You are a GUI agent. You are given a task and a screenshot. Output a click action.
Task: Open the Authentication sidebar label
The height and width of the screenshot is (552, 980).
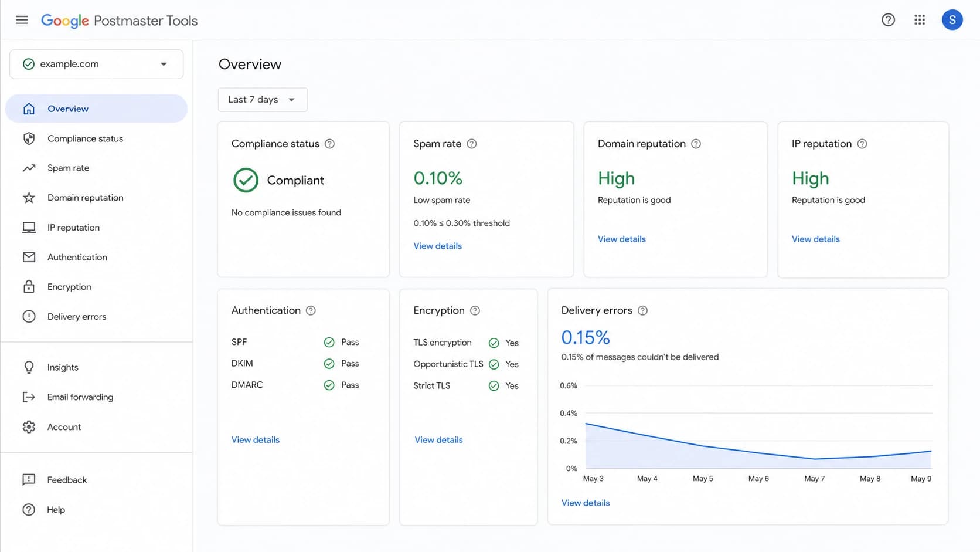click(x=77, y=257)
